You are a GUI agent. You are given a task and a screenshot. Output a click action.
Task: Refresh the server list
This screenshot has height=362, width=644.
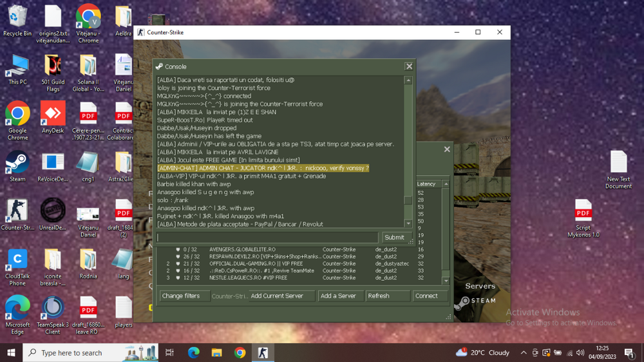pyautogui.click(x=387, y=296)
